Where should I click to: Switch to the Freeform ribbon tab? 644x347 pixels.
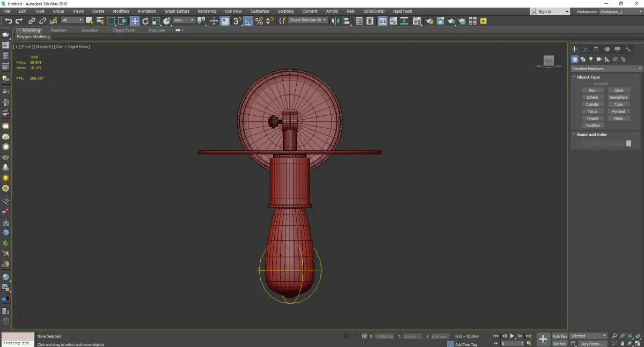(x=58, y=30)
